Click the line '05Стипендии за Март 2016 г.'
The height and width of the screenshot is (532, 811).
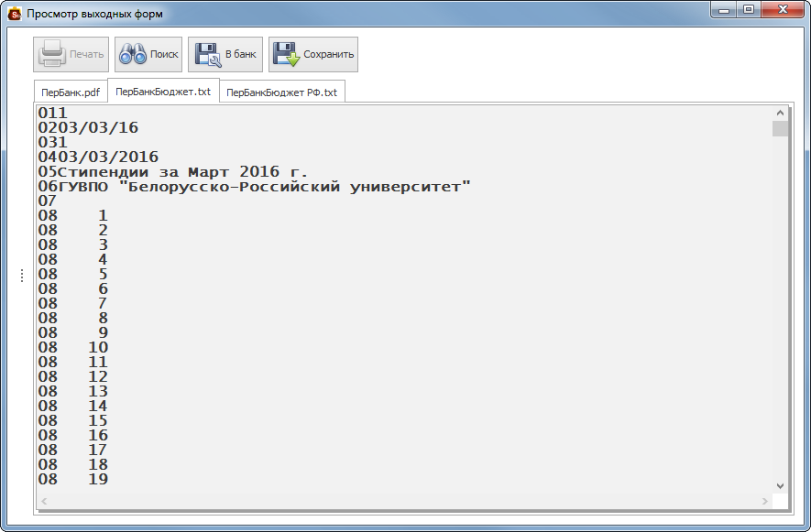(173, 171)
